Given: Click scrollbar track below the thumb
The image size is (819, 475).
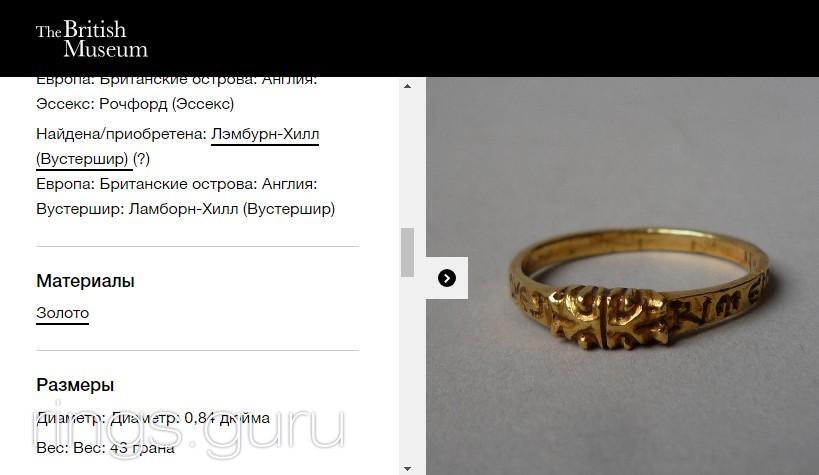Looking at the screenshot, I should click(x=407, y=369).
